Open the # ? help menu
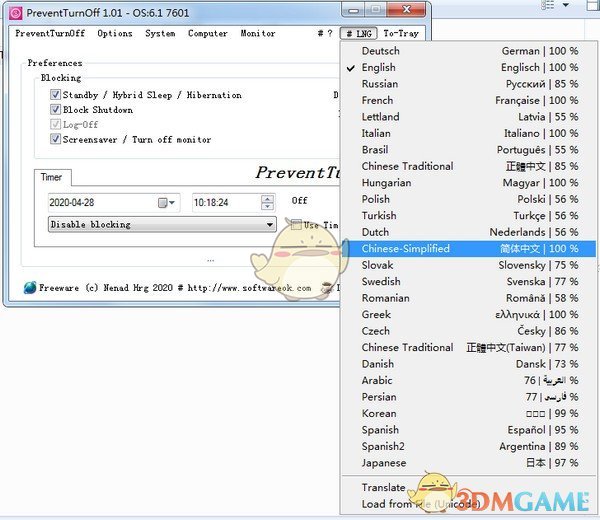 click(x=325, y=34)
